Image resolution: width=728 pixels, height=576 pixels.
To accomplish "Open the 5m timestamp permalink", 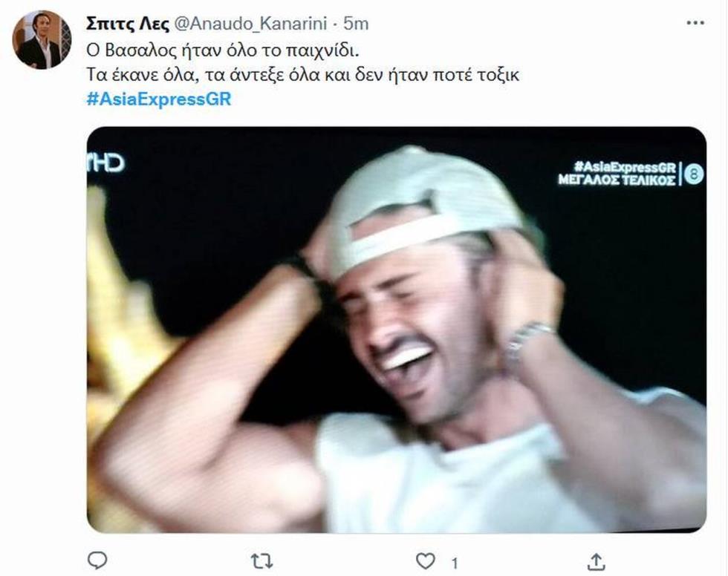I will (356, 24).
